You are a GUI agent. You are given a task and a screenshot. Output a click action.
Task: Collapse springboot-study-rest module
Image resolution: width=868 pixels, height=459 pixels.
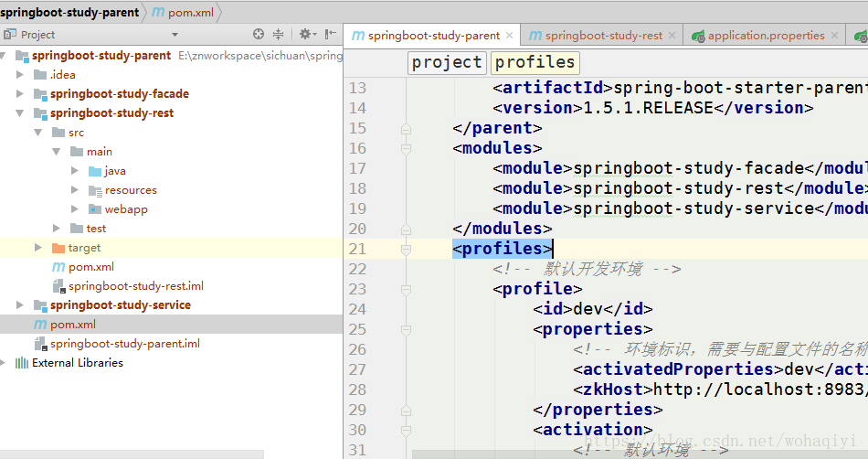[20, 113]
